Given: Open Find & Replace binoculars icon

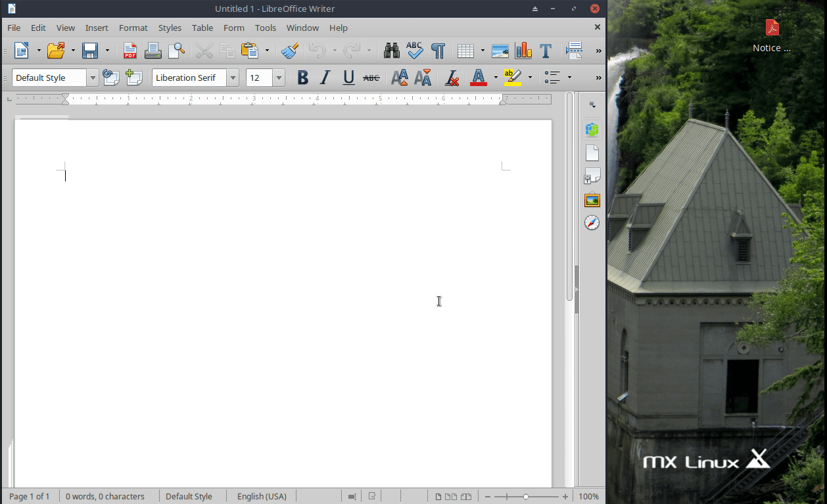Looking at the screenshot, I should click(x=392, y=51).
